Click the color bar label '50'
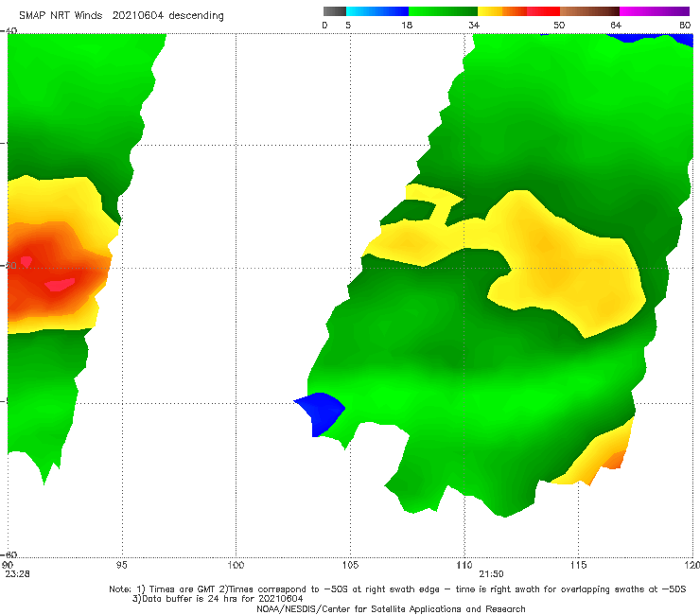Viewport: 700px width, 615px height. tap(559, 26)
